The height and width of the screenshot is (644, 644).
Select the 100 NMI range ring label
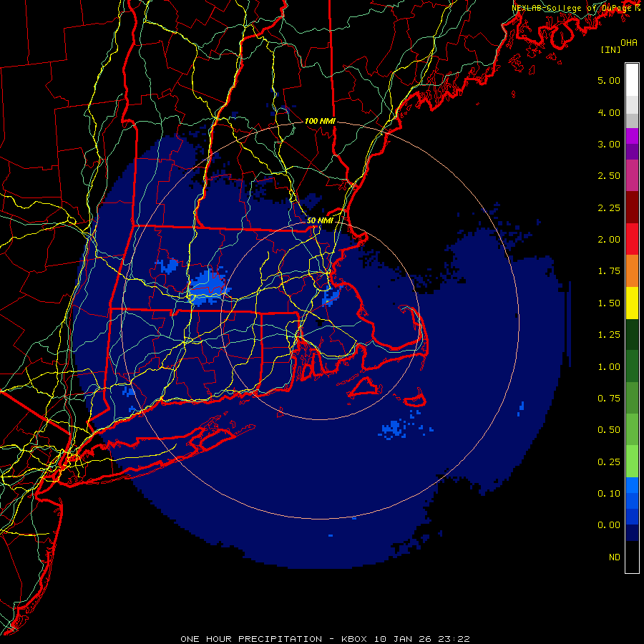[x=320, y=121]
